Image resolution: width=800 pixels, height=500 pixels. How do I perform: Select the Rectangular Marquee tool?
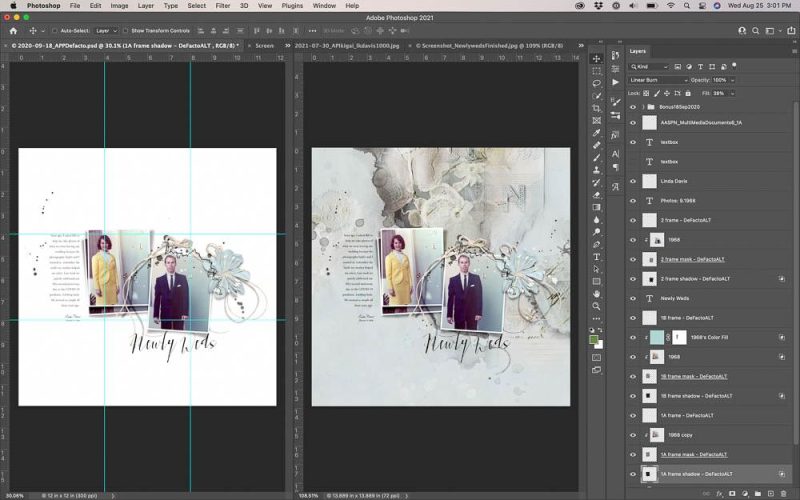tap(596, 71)
